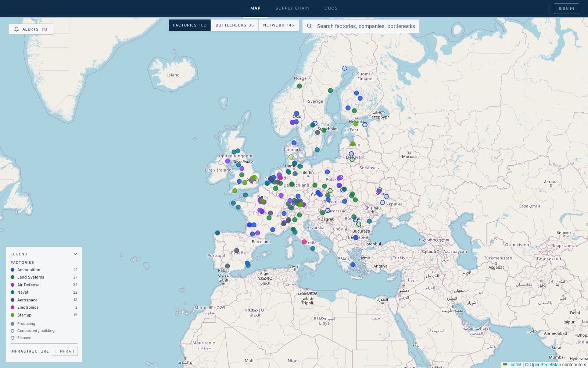Screen dimensions: 588x368
Task: Open the Supply Chain page
Action: tap(293, 8)
